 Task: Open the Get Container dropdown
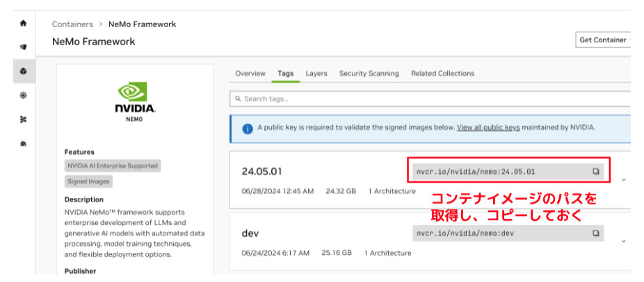click(x=603, y=40)
